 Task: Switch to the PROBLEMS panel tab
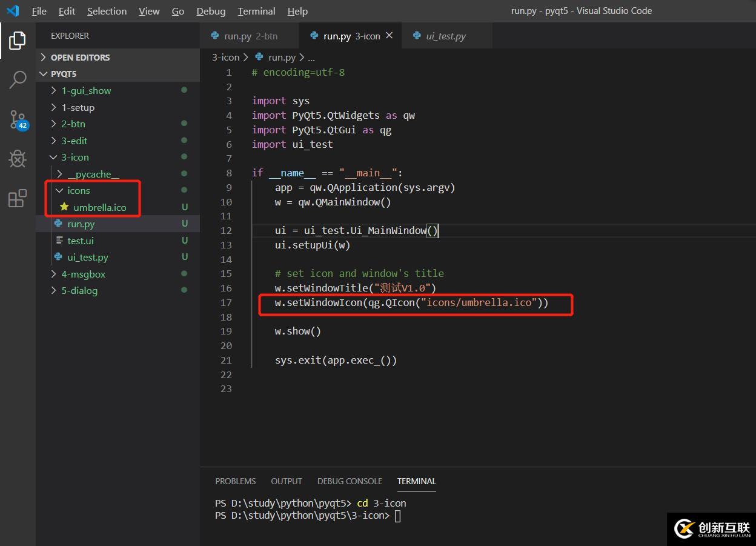(236, 481)
